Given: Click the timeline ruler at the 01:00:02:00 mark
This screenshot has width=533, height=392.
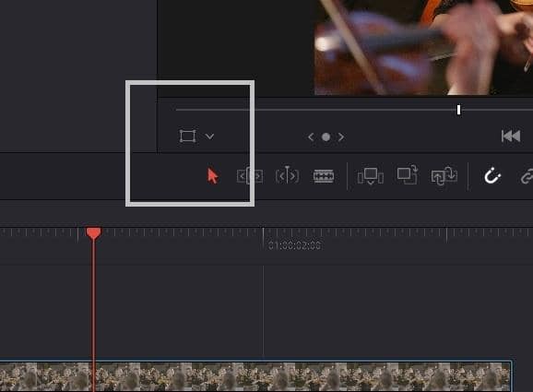Looking at the screenshot, I should pyautogui.click(x=263, y=234).
